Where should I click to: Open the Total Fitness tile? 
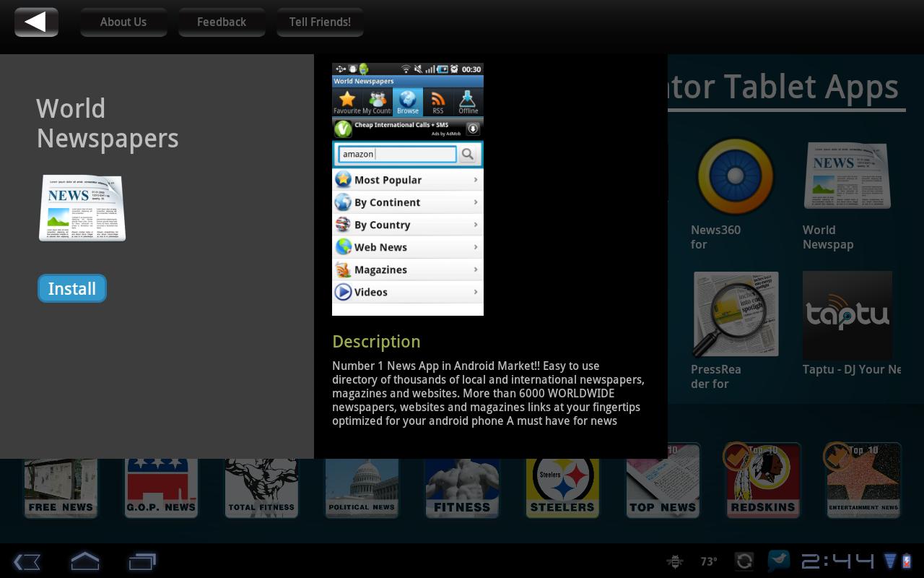coord(261,487)
